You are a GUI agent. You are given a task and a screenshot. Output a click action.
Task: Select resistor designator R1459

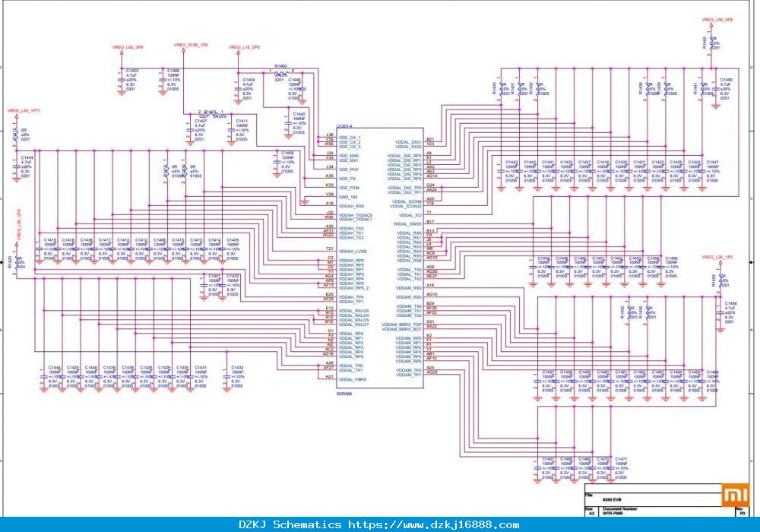coord(714,281)
